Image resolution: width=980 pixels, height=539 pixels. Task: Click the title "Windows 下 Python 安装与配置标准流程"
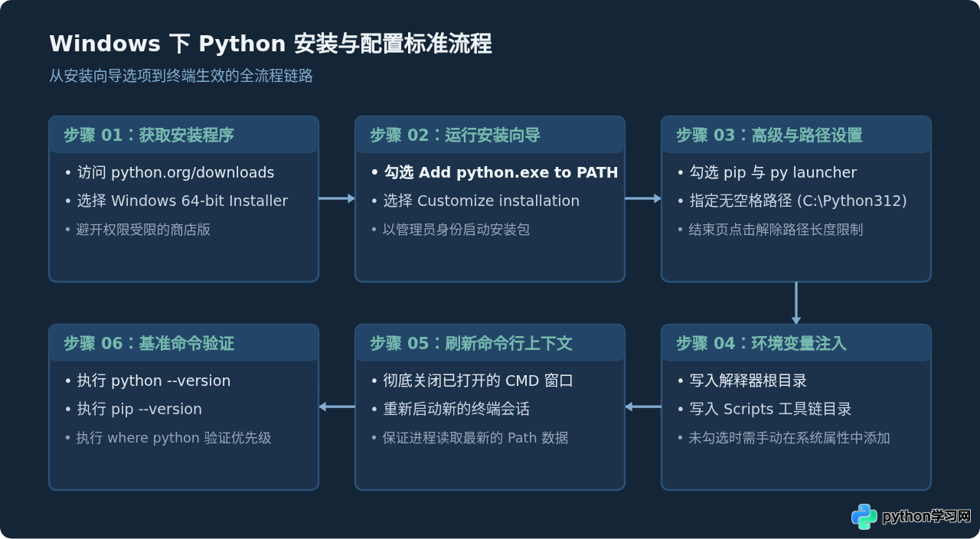click(270, 44)
